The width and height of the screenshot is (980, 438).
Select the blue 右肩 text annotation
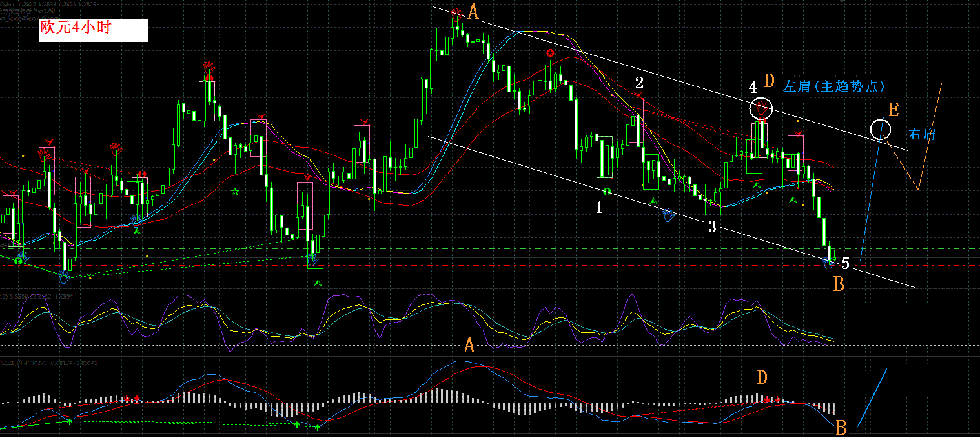click(x=921, y=134)
